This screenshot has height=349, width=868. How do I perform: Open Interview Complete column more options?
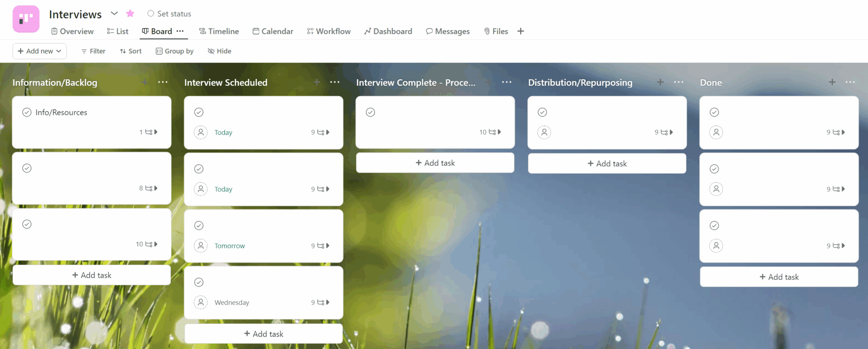(506, 82)
